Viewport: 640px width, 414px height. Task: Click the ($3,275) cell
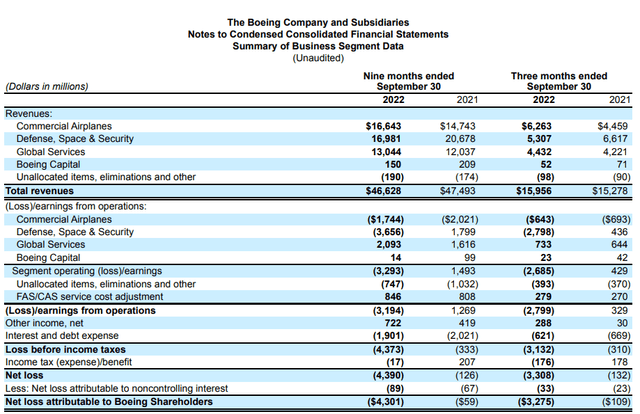pyautogui.click(x=536, y=402)
